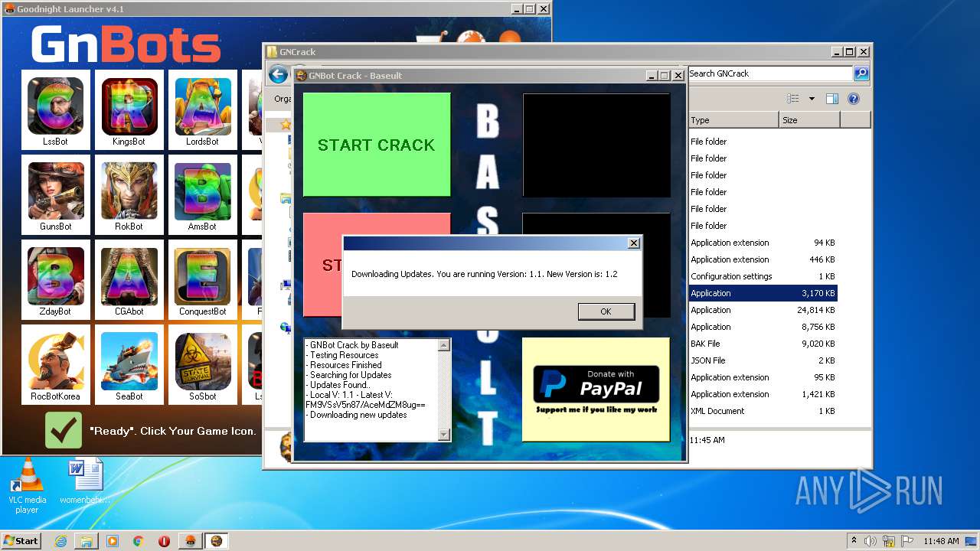The height and width of the screenshot is (551, 980).
Task: Show hidden tray icons arrow
Action: click(x=854, y=540)
